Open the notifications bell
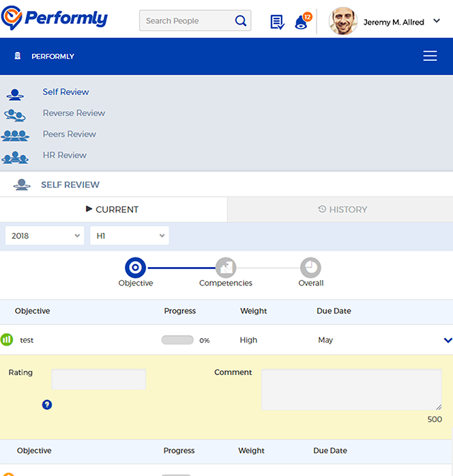 pos(301,22)
